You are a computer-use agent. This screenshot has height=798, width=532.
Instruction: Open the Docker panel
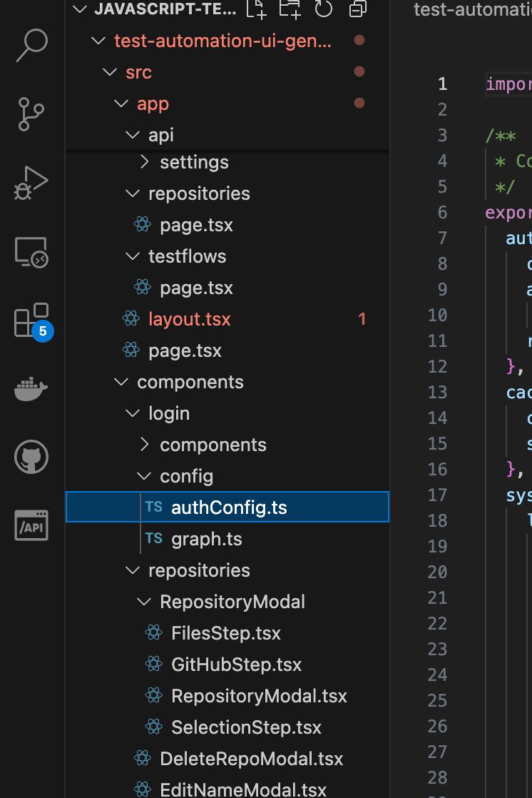[31, 389]
